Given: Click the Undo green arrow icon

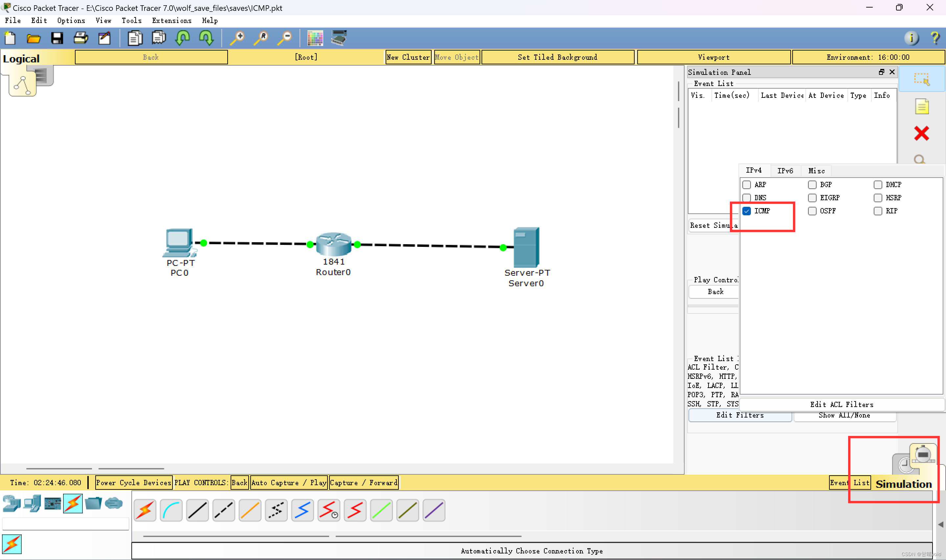Looking at the screenshot, I should [x=183, y=38].
